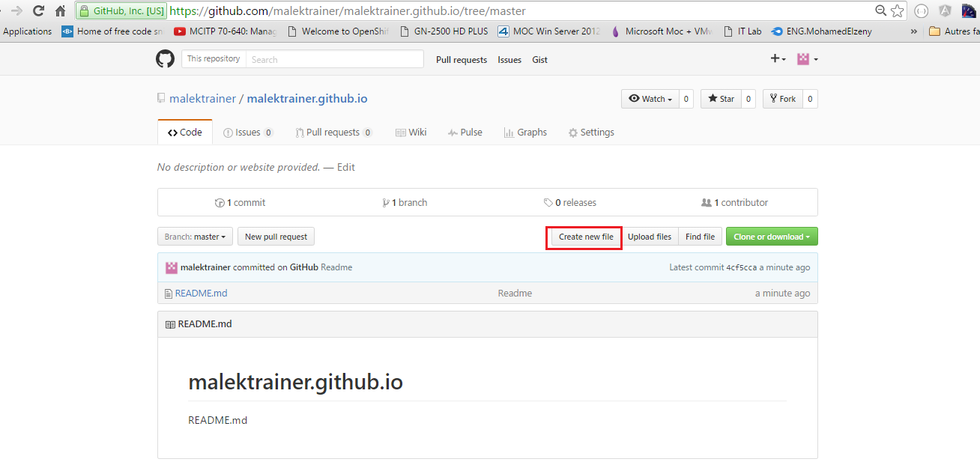The width and height of the screenshot is (980, 468).
Task: Open the README.md file in the file list
Action: tap(201, 294)
